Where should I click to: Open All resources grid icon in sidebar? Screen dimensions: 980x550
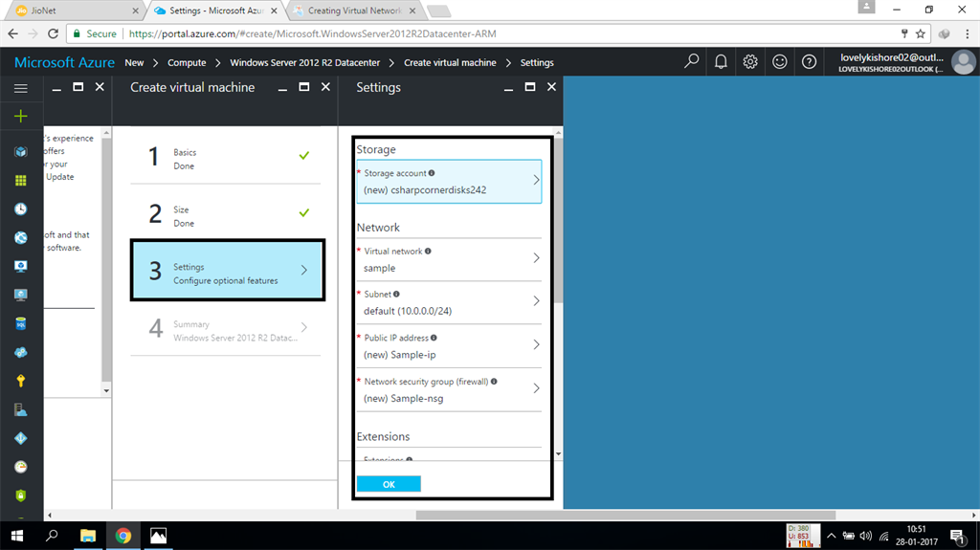21,181
